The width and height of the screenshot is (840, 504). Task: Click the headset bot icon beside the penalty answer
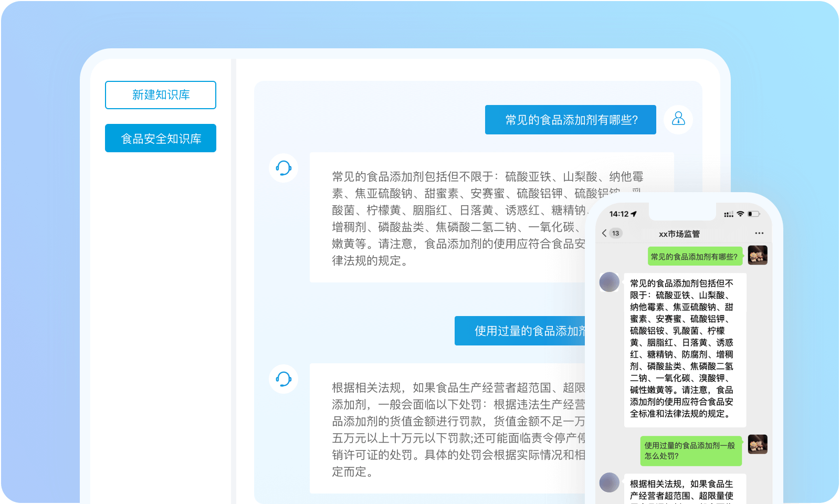283,379
